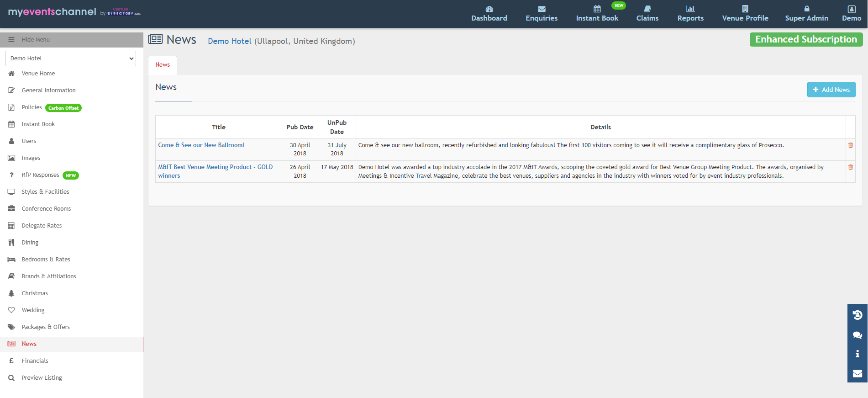The image size is (868, 398).
Task: Open the Demo Hotel venue dropdown
Action: 71,58
